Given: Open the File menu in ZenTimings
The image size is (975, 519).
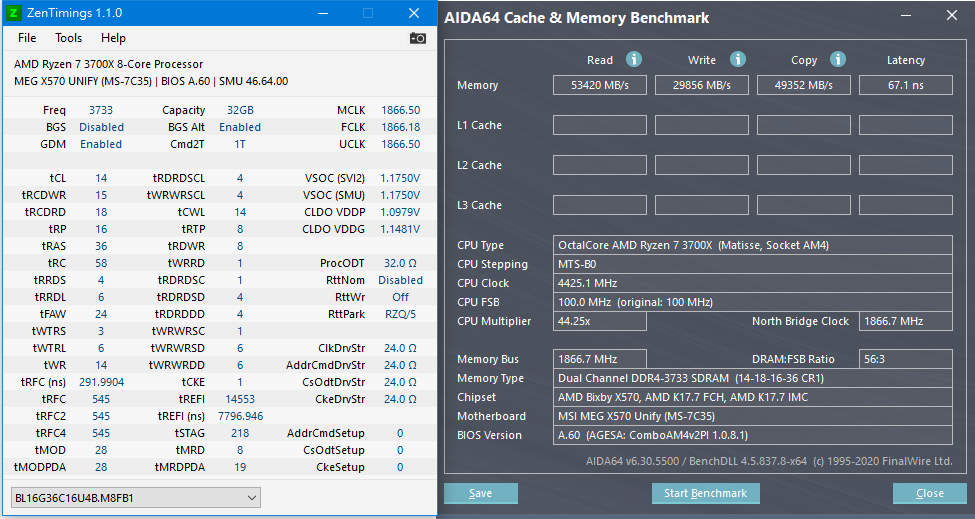Looking at the screenshot, I should pyautogui.click(x=27, y=38).
